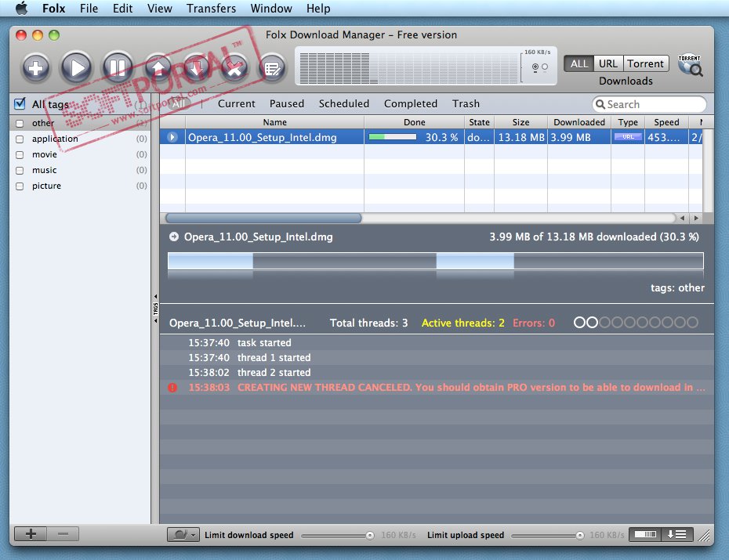Image resolution: width=729 pixels, height=560 pixels.
Task: Sort by the Type column header
Action: click(x=628, y=122)
